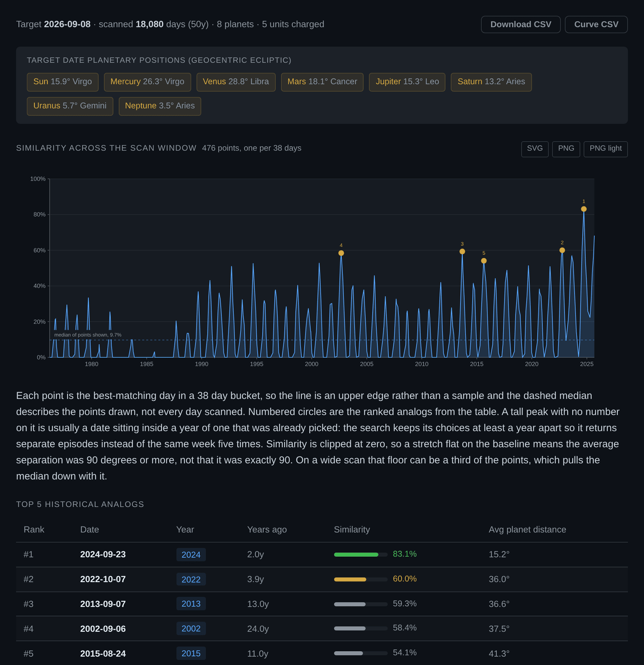Click the scanned 18,080 days figure
Viewport: 644px width, 665px height.
pyautogui.click(x=149, y=24)
